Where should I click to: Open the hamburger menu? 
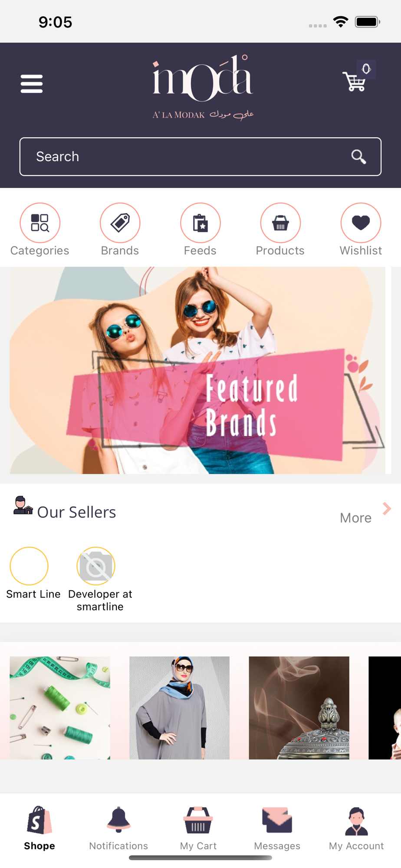tap(32, 84)
